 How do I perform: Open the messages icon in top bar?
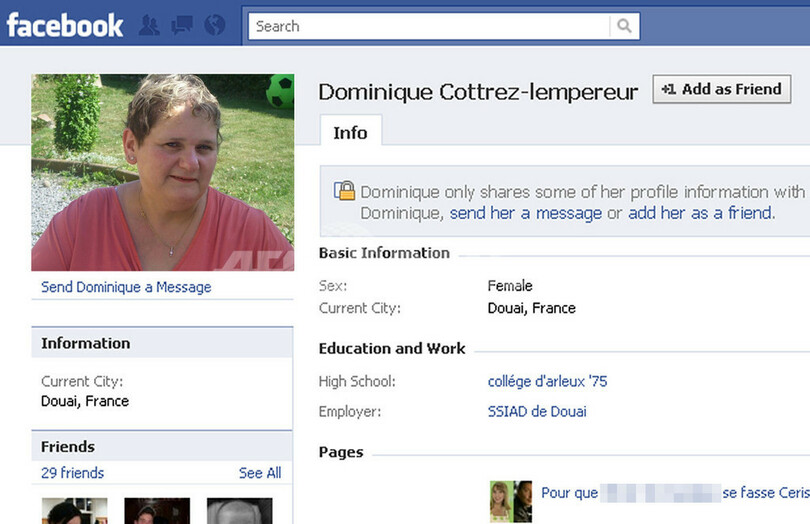(x=183, y=26)
